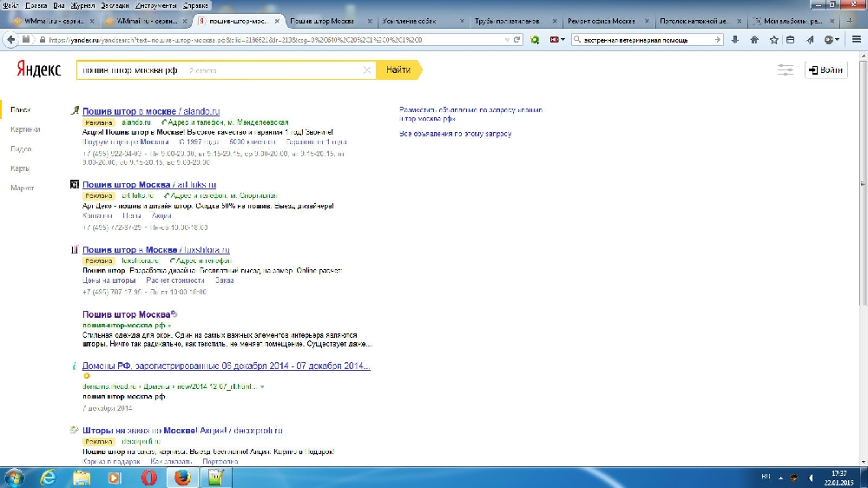Screen dimensions: 868x488
Task: Open the Справка menu
Action: [x=195, y=5]
